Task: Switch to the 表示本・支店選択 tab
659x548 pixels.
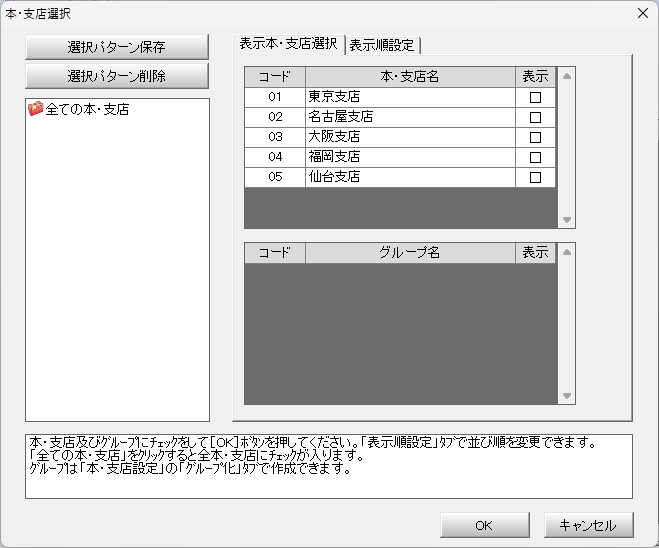Action: [288, 44]
